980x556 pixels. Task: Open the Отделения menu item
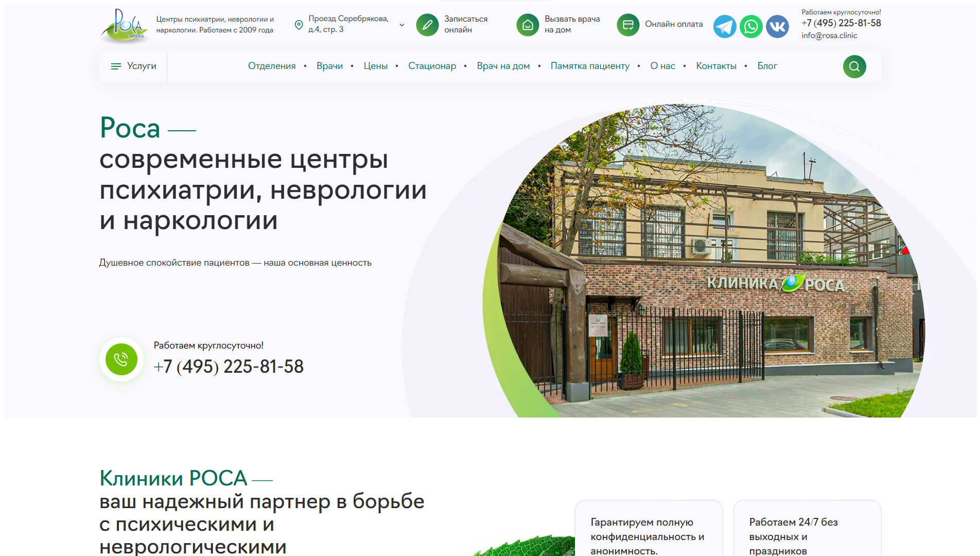272,66
